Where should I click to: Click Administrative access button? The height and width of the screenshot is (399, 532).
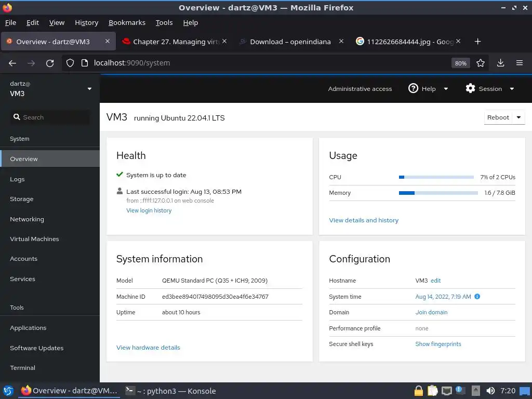coord(360,89)
